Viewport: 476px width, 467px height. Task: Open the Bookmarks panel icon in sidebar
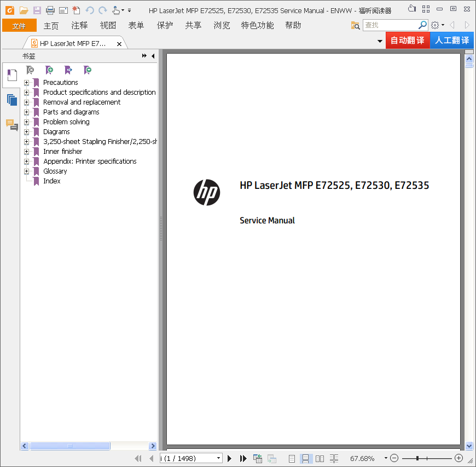[12, 75]
